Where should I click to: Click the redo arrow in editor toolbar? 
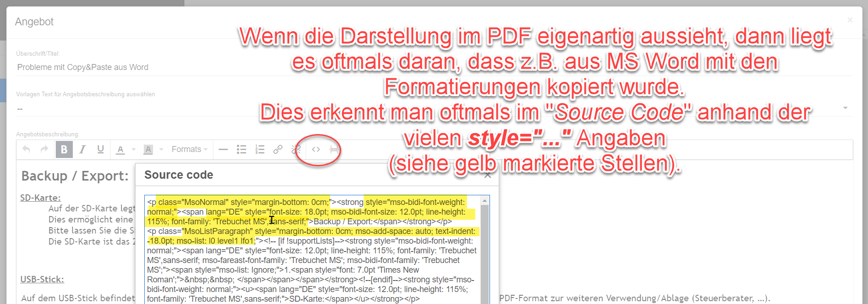click(x=44, y=149)
